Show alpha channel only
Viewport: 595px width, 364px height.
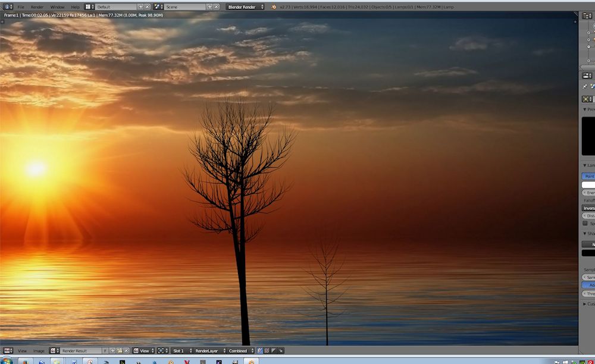click(x=274, y=351)
